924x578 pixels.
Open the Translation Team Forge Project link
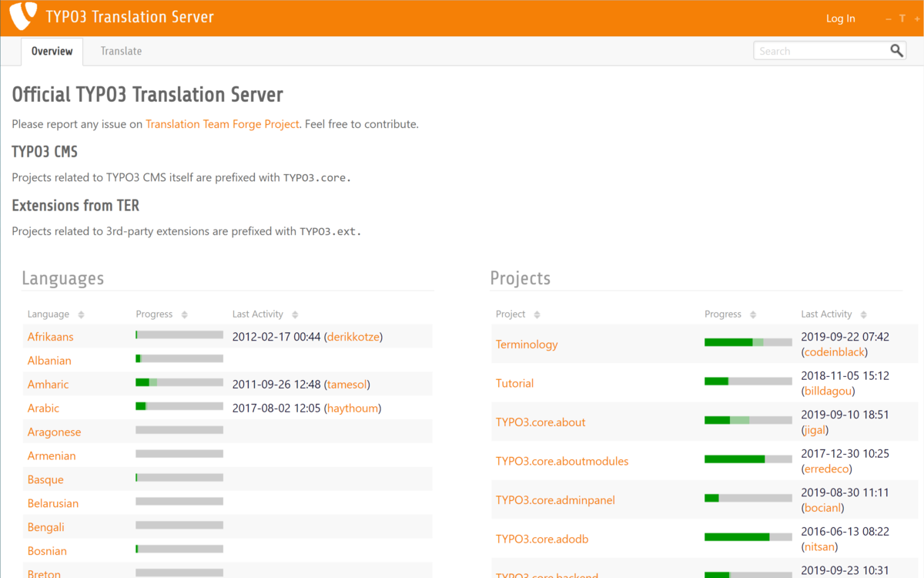(222, 124)
